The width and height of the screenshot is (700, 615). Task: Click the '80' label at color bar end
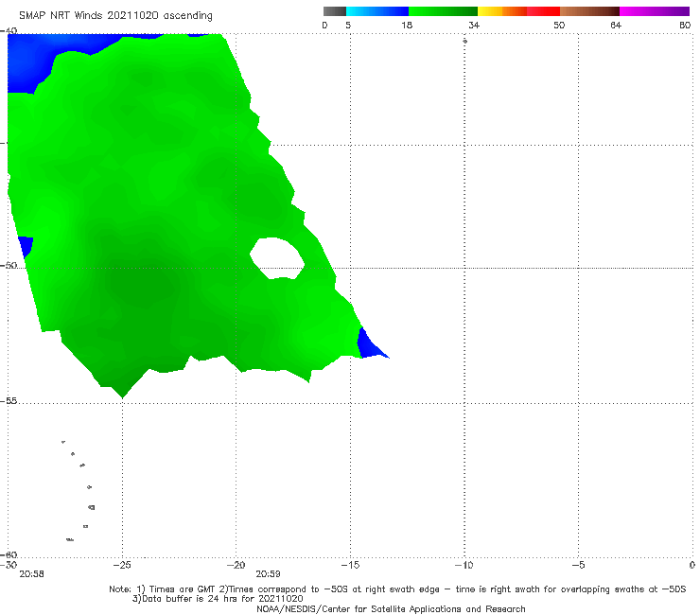[685, 26]
